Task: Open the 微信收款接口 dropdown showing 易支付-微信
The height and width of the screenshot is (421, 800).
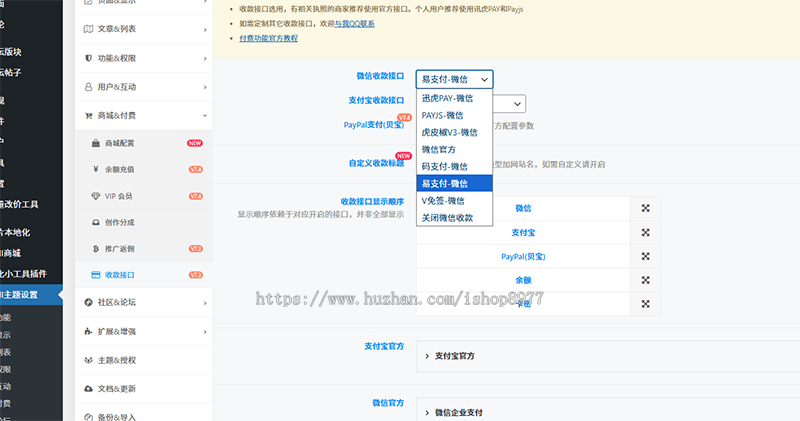Action: click(455, 79)
